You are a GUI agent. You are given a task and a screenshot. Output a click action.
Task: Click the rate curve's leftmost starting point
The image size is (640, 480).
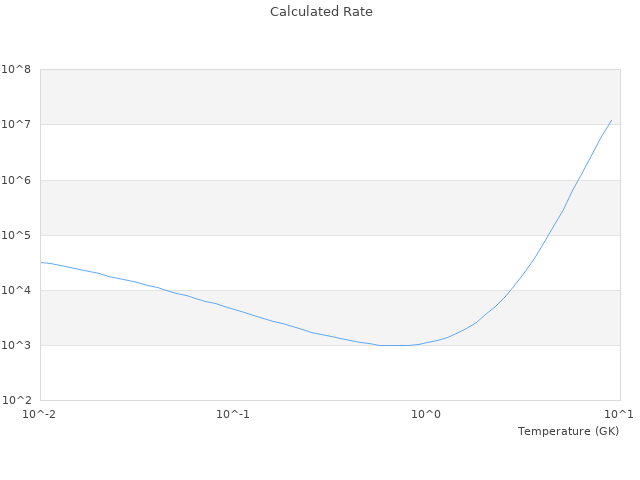pos(41,262)
